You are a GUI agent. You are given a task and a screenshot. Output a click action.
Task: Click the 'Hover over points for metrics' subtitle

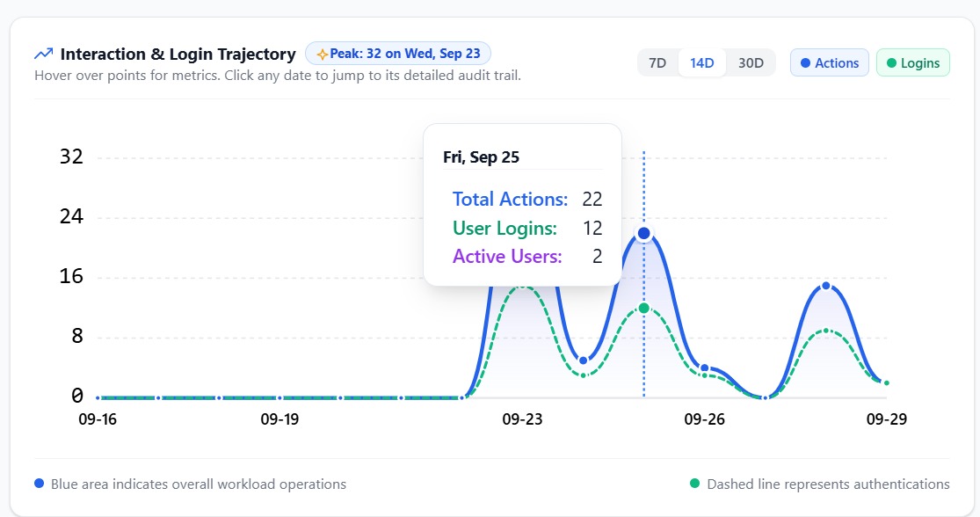point(278,76)
